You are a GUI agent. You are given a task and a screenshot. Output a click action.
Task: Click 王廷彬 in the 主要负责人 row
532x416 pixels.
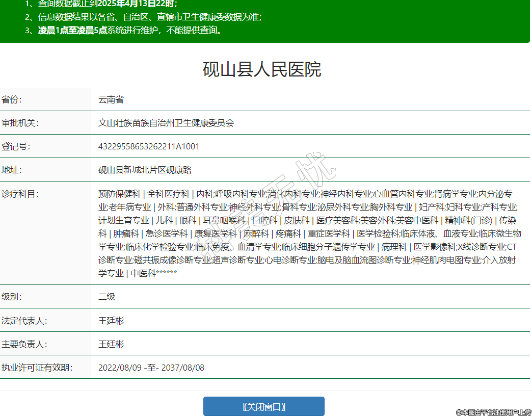111,344
